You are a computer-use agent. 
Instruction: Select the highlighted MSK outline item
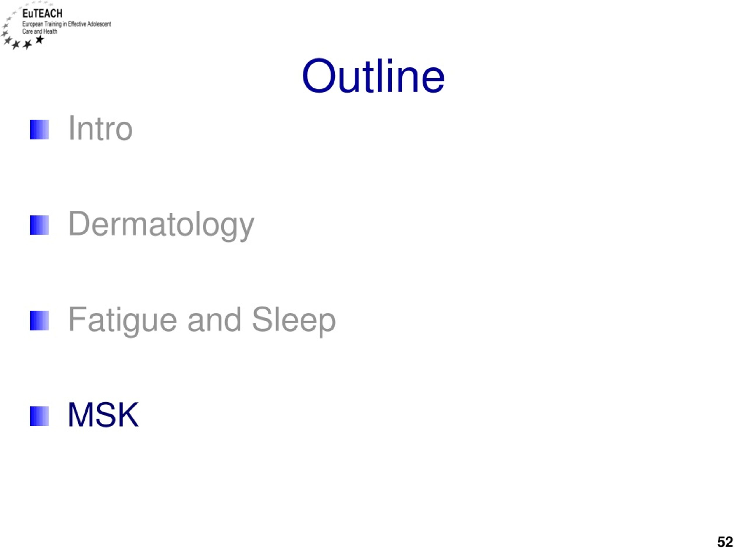(103, 414)
